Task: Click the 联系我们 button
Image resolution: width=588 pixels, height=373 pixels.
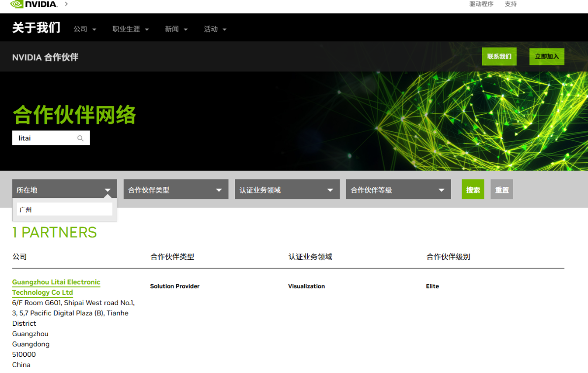Action: point(499,57)
